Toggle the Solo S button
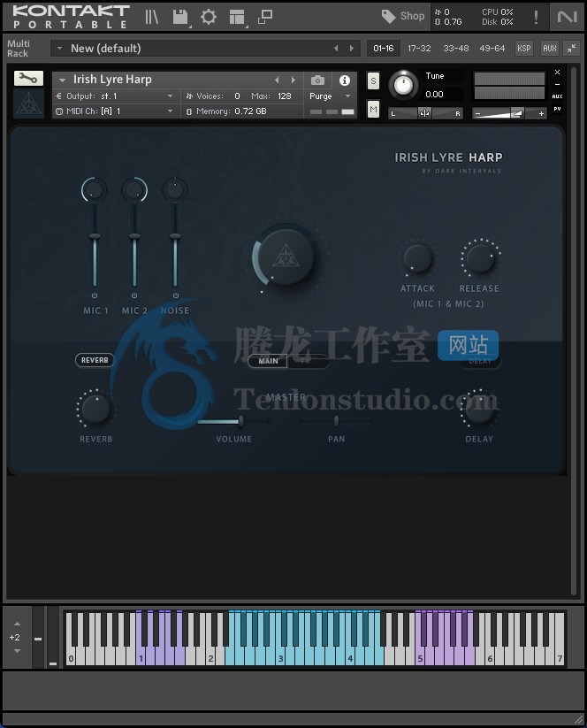 [x=373, y=80]
